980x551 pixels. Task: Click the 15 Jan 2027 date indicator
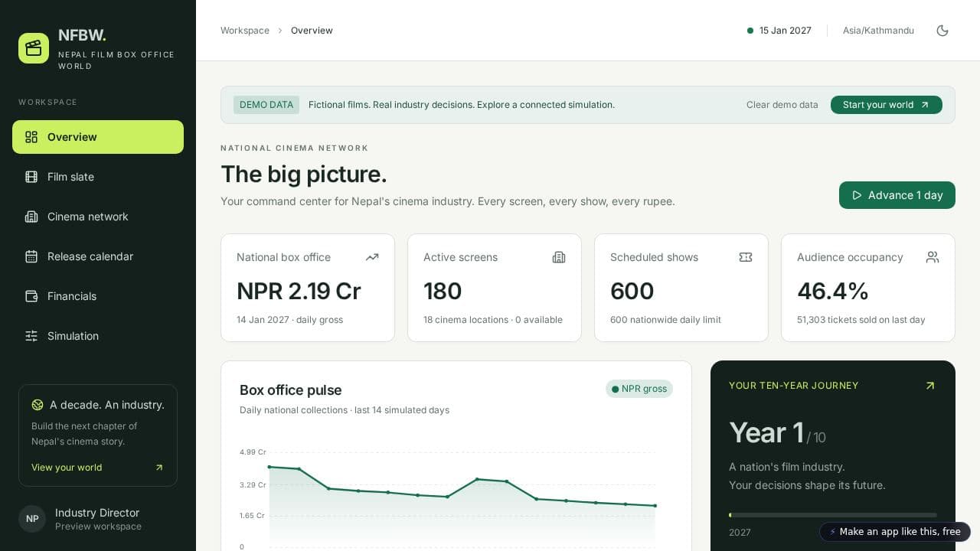click(779, 31)
